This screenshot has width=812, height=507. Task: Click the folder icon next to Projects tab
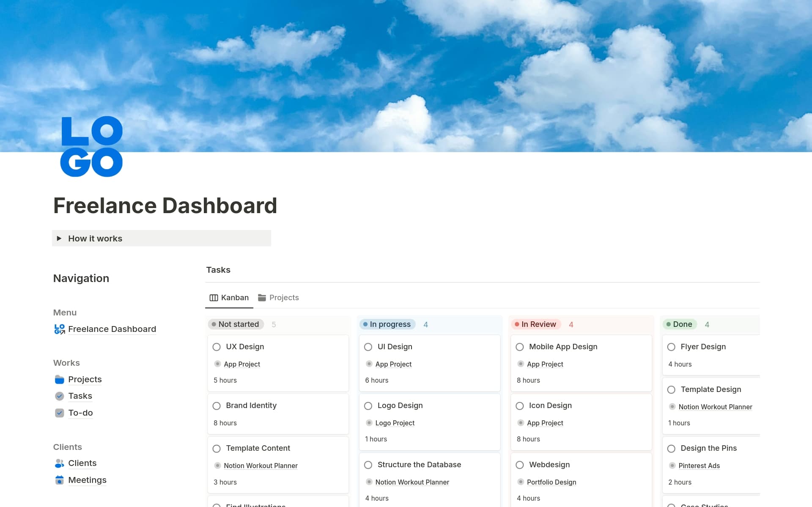pos(262,297)
